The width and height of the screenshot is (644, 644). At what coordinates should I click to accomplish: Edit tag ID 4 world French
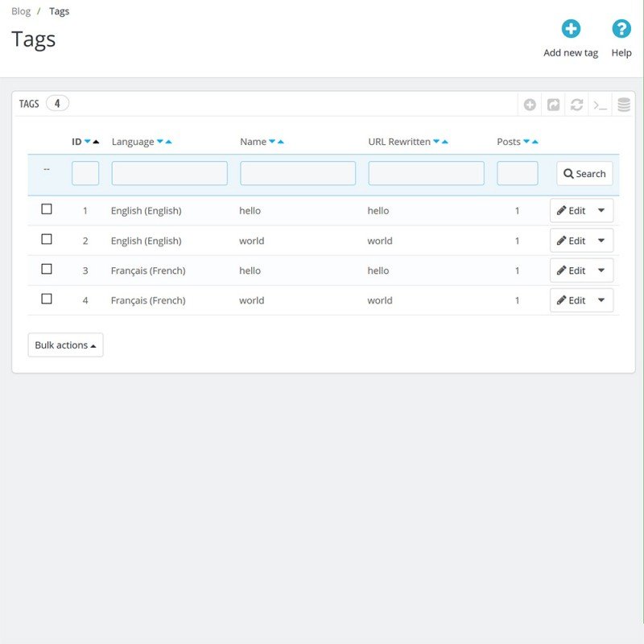[x=571, y=300]
